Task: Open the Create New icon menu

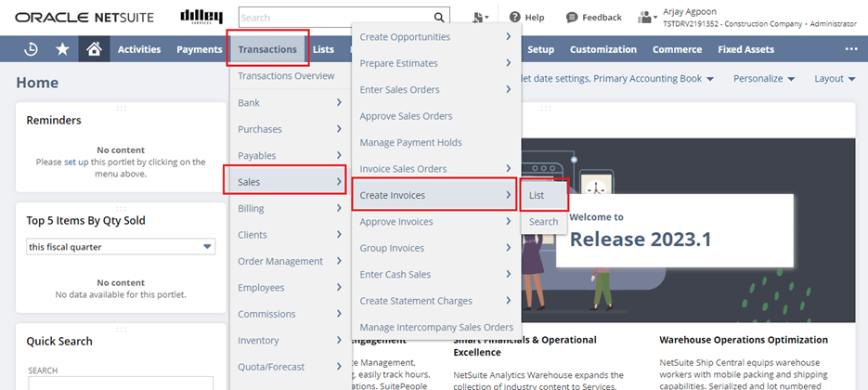Action: (480, 18)
